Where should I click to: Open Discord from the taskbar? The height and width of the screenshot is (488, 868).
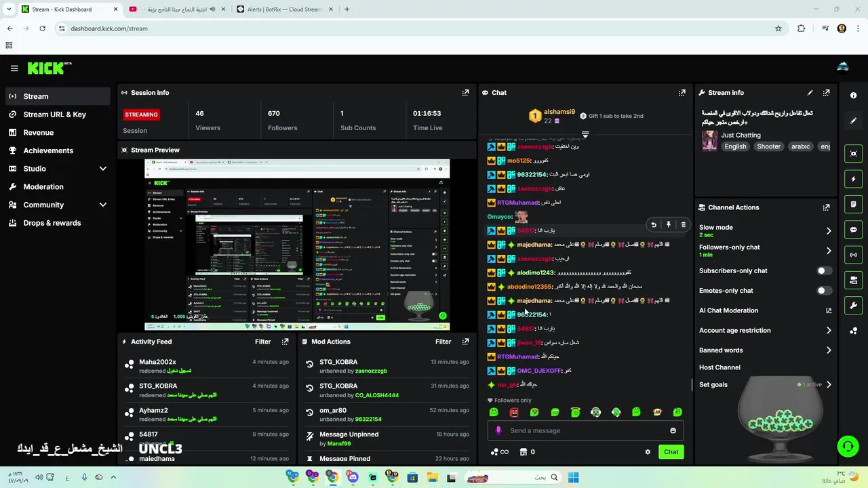point(353,478)
